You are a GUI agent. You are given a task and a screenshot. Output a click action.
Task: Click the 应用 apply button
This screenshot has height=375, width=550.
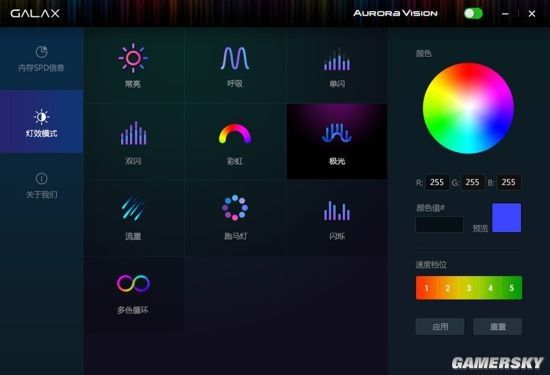[x=440, y=327]
